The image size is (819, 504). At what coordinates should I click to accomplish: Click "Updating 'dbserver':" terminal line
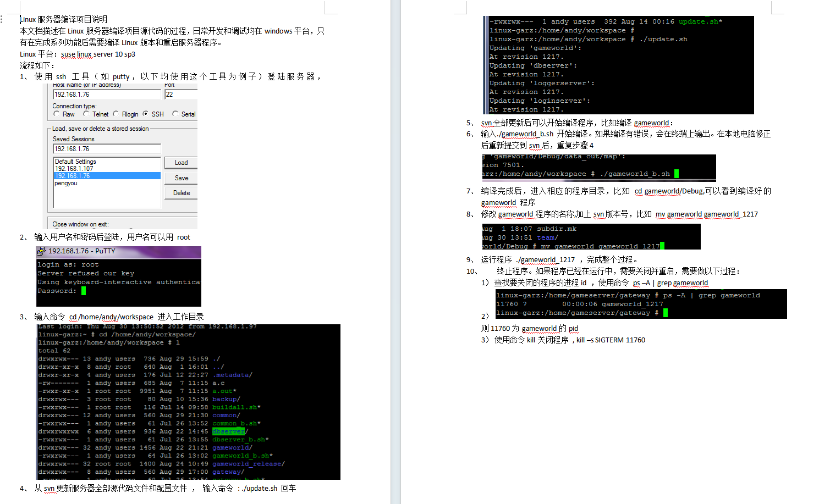533,65
